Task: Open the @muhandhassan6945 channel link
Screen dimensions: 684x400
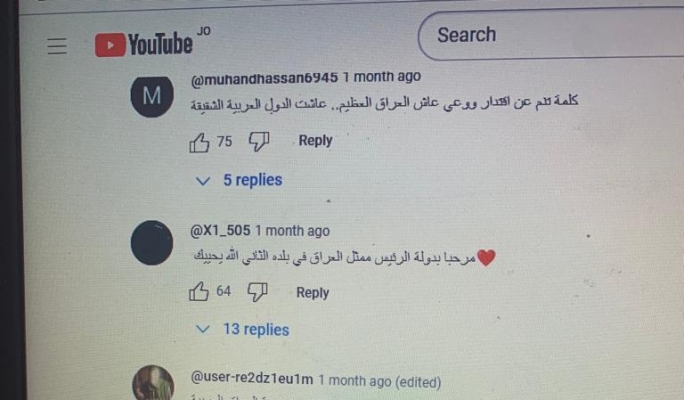Action: tap(264, 79)
